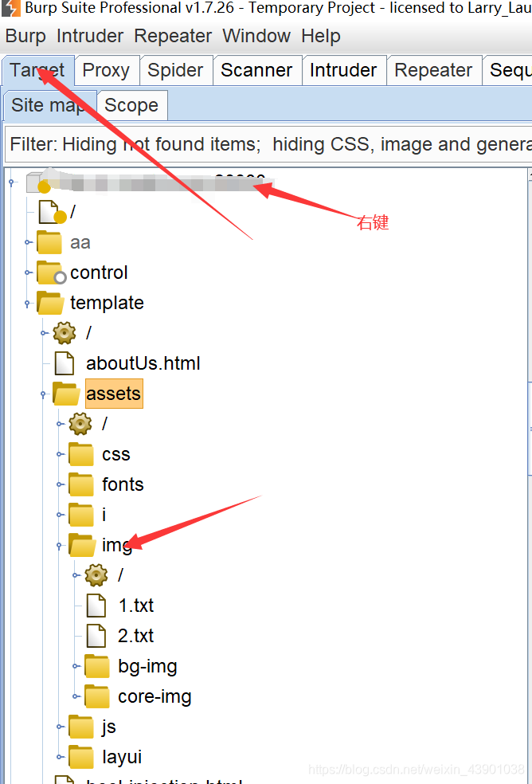532x784 pixels.
Task: Collapse the assets folder
Action: [45, 394]
